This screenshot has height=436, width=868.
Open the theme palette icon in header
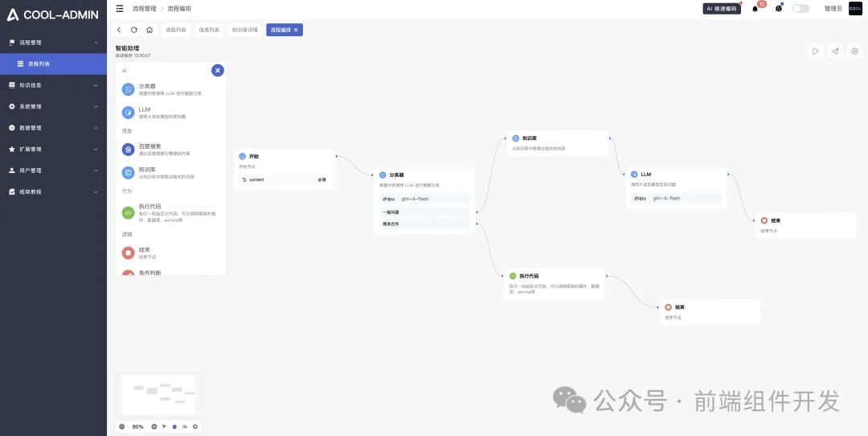click(x=778, y=8)
